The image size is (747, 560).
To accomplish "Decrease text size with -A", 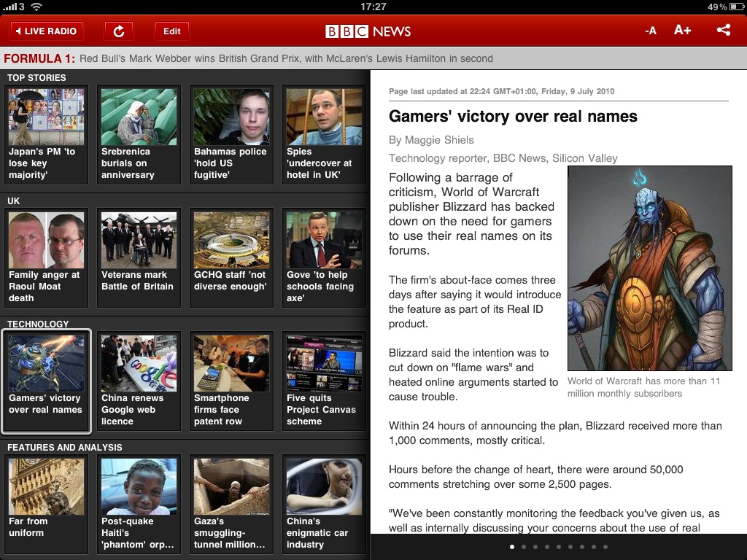I will [x=651, y=31].
